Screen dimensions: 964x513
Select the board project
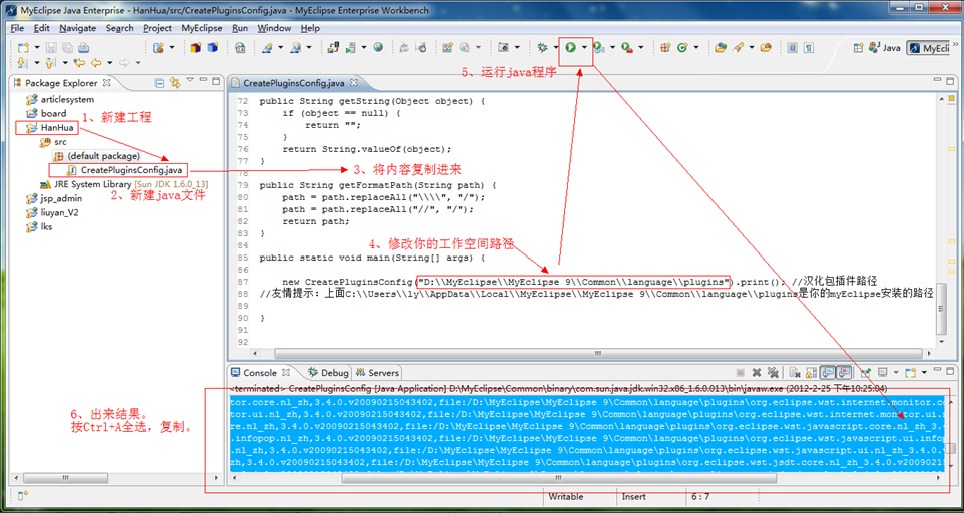(x=46, y=113)
